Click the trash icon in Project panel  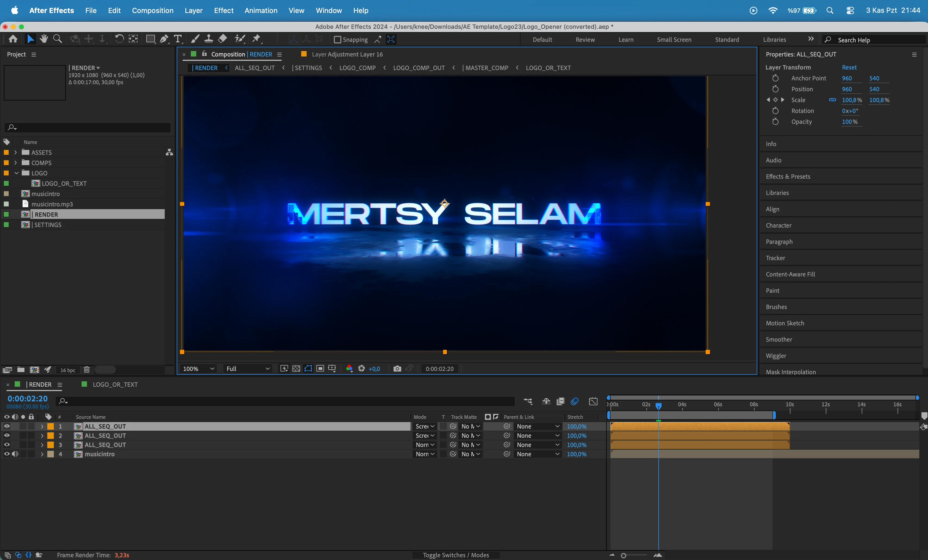point(87,370)
